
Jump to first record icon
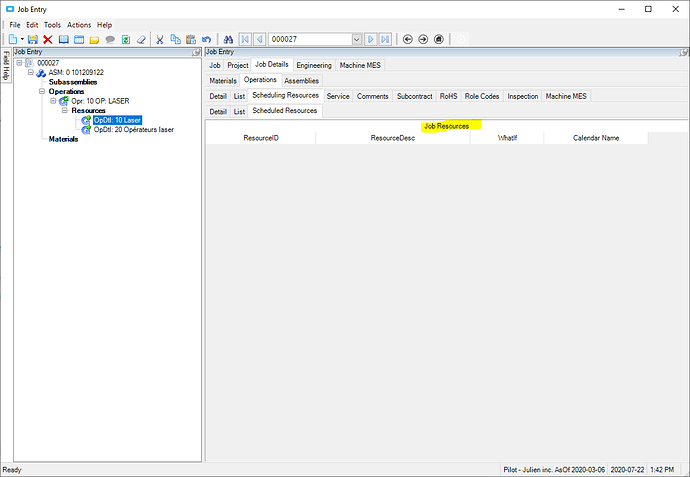(x=245, y=39)
